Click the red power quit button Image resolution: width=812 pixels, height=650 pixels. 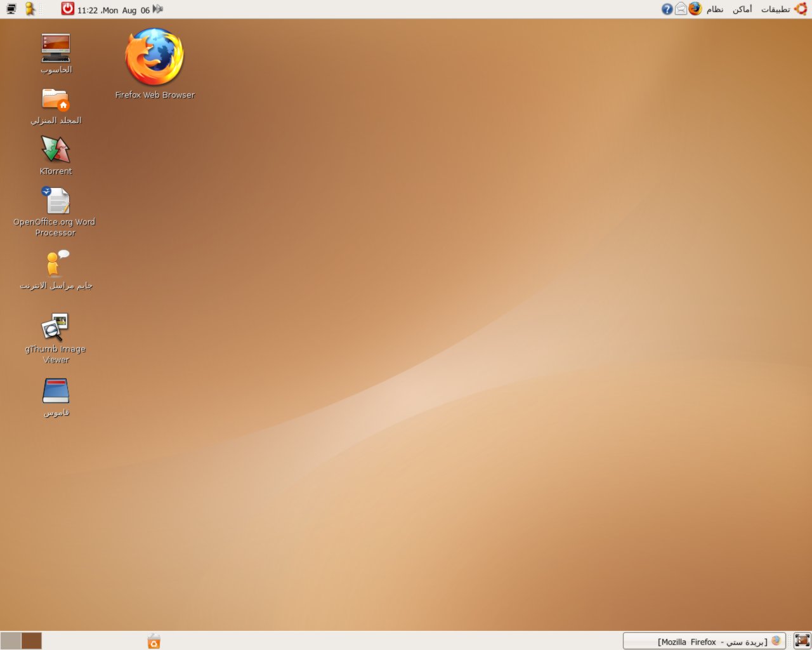click(x=68, y=9)
